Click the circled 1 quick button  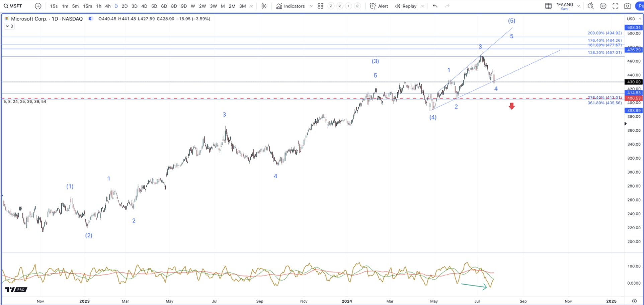point(348,6)
